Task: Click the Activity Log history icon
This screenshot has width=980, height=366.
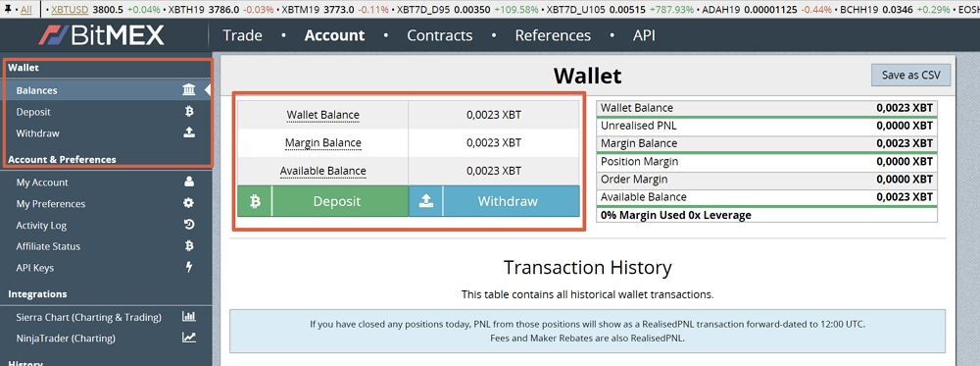Action: [x=189, y=225]
